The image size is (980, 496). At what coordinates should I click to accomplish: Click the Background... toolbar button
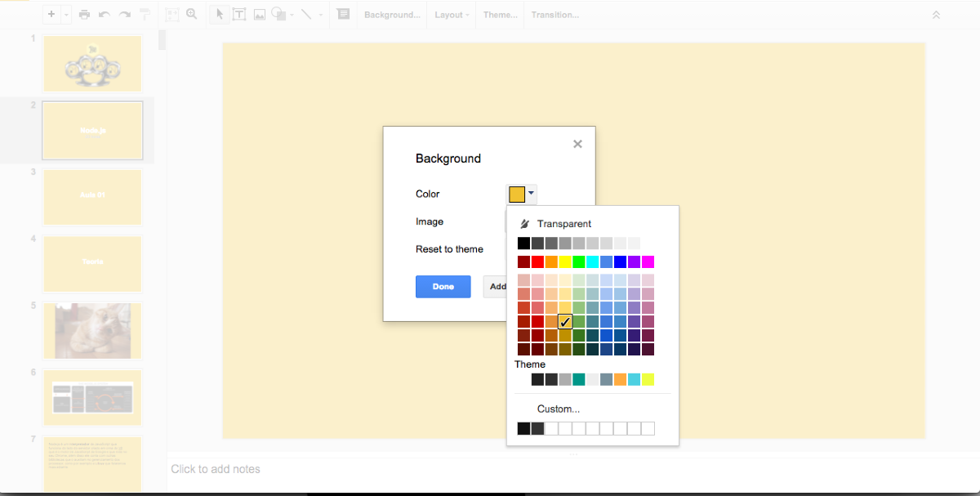pyautogui.click(x=392, y=15)
